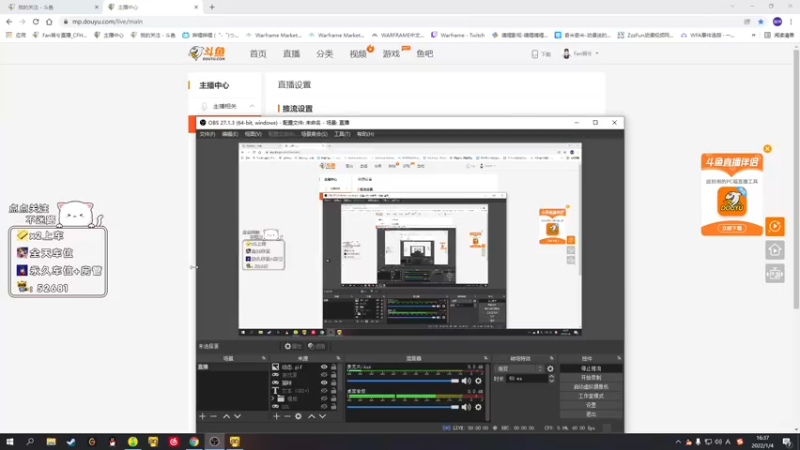
Task: Remove scene with minus icon in Scenes panel
Action: pos(213,416)
